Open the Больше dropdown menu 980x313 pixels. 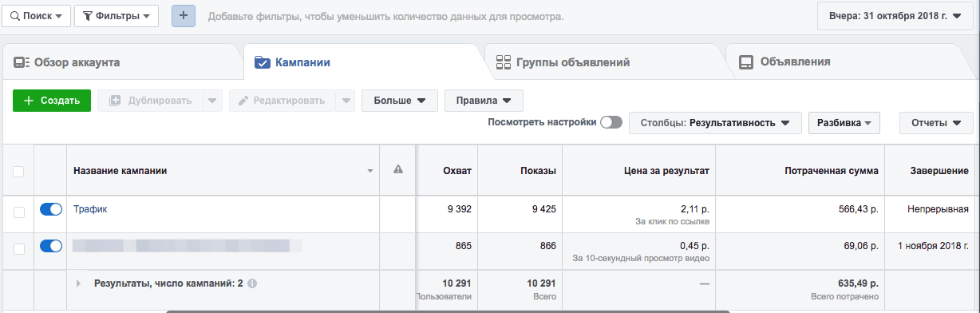(x=399, y=101)
